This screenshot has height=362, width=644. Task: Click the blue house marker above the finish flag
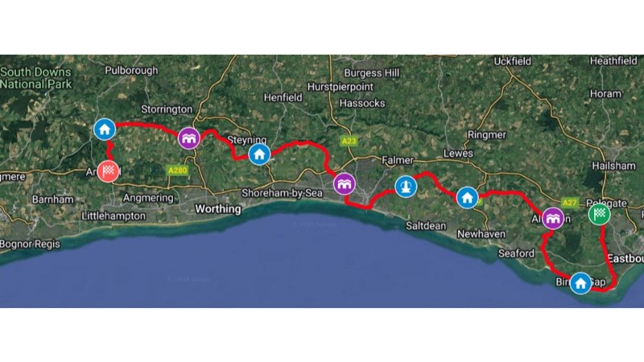(x=105, y=130)
